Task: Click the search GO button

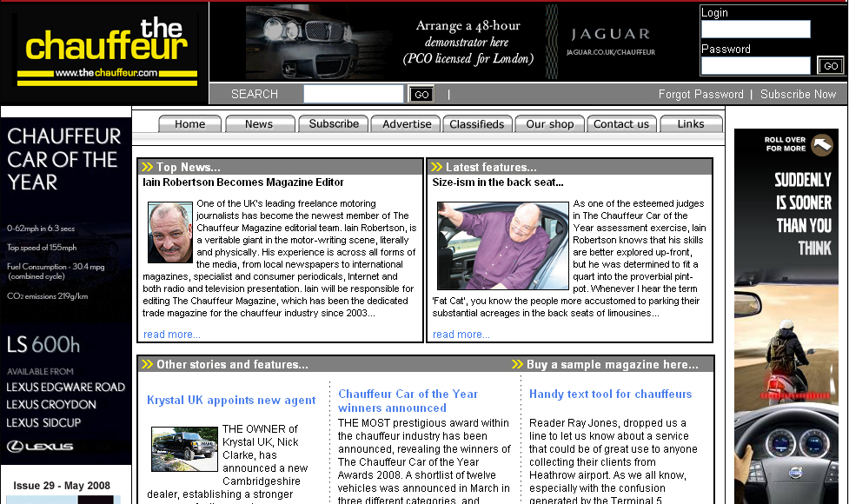Action: click(421, 94)
